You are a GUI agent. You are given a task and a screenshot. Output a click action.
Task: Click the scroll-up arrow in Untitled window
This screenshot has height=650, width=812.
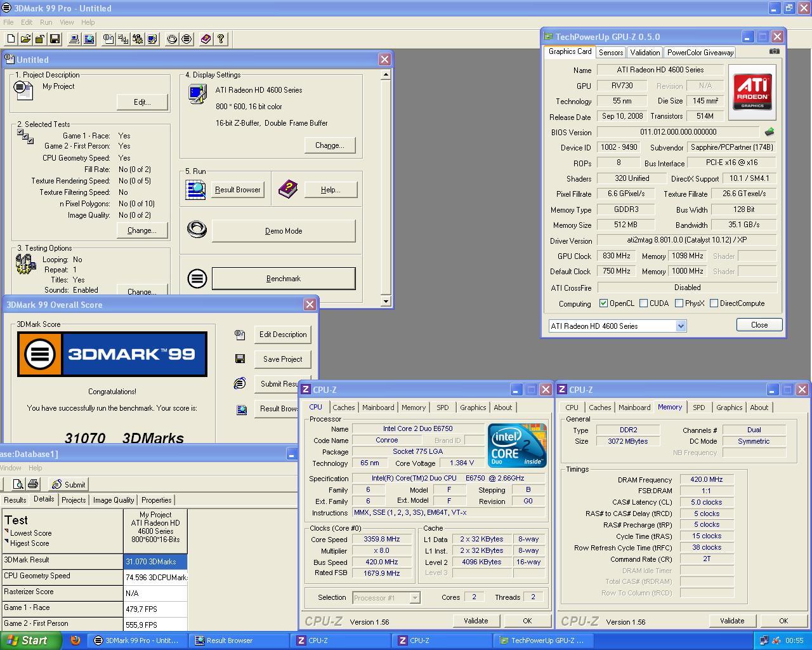[386, 75]
